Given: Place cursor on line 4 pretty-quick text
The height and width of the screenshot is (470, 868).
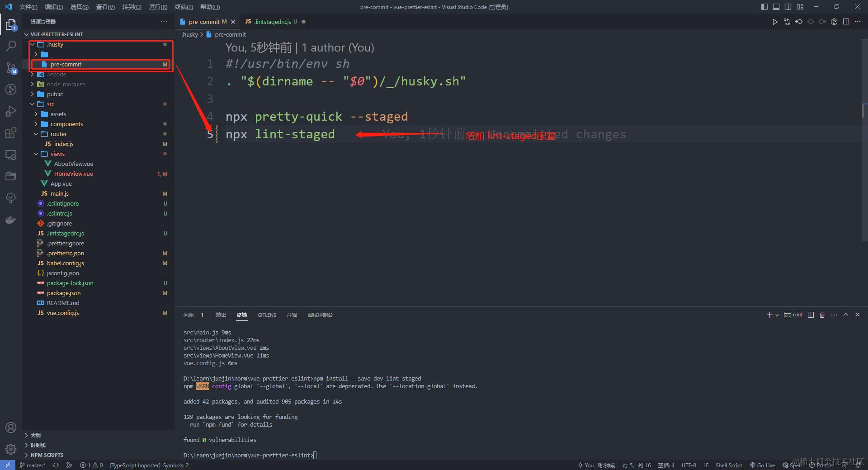Looking at the screenshot, I should point(298,117).
